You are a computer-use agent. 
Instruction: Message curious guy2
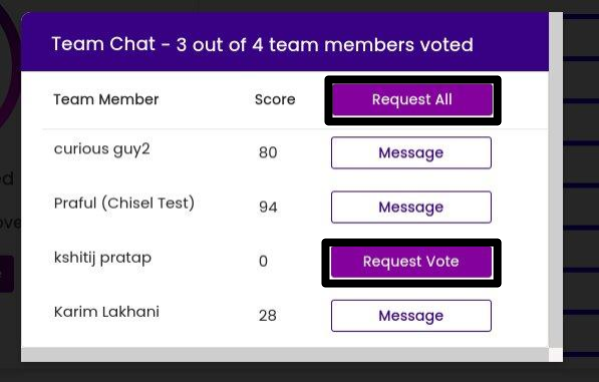(x=411, y=153)
